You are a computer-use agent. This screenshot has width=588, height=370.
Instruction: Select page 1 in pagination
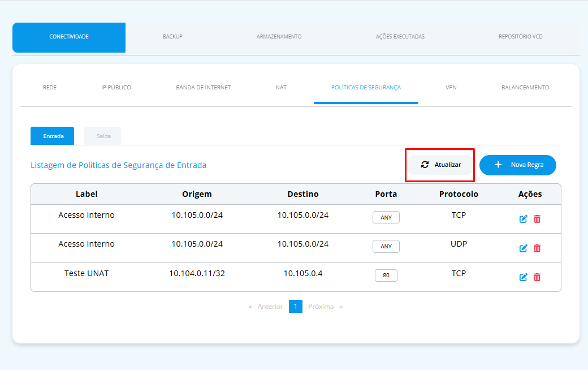tap(296, 306)
